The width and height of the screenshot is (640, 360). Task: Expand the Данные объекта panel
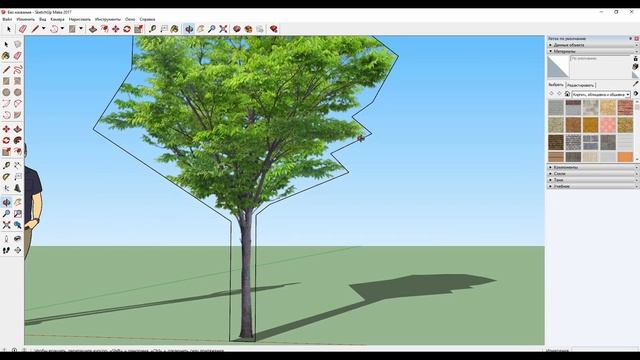593,45
